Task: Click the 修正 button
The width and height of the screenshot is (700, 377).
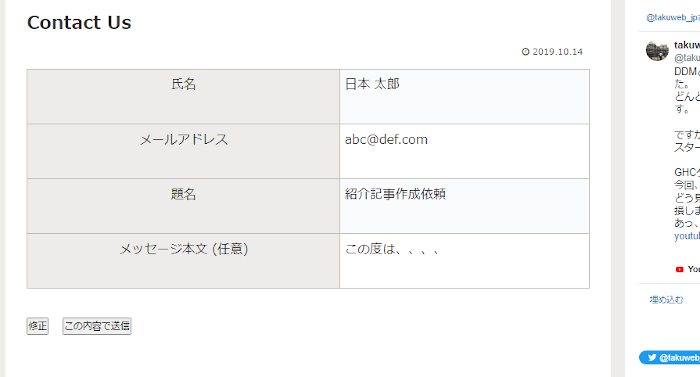Action: coord(38,326)
